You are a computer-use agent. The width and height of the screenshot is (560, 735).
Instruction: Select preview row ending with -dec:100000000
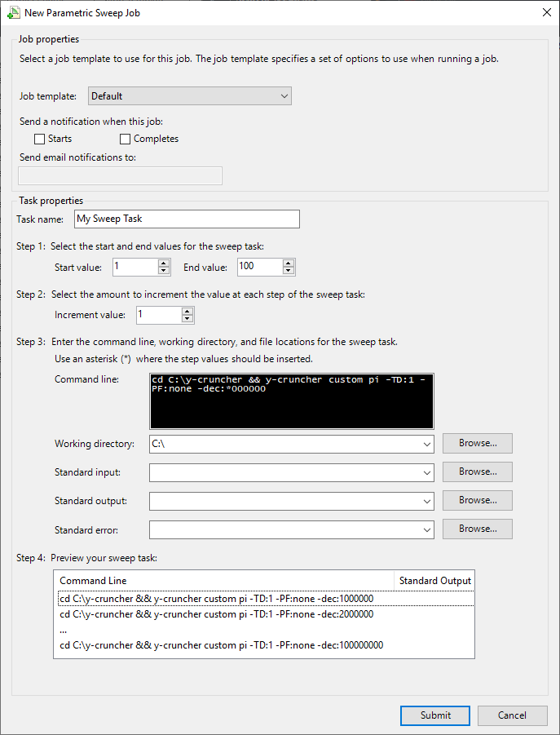[x=266, y=645]
